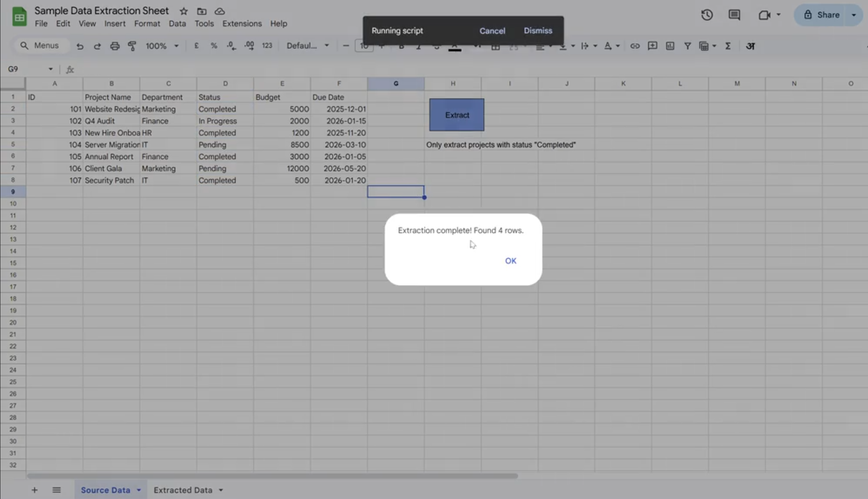Screen dimensions: 868x499
Task: Click the create filter icon
Action: pos(687,46)
